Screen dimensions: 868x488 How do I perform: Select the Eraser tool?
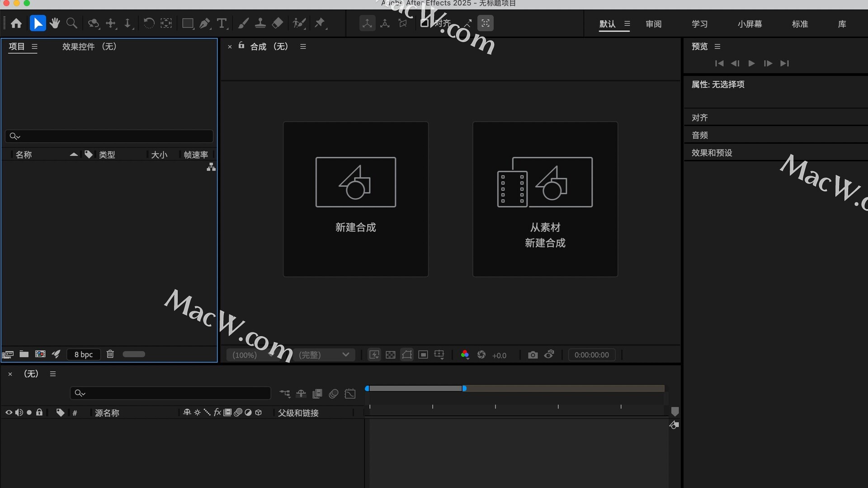click(278, 23)
